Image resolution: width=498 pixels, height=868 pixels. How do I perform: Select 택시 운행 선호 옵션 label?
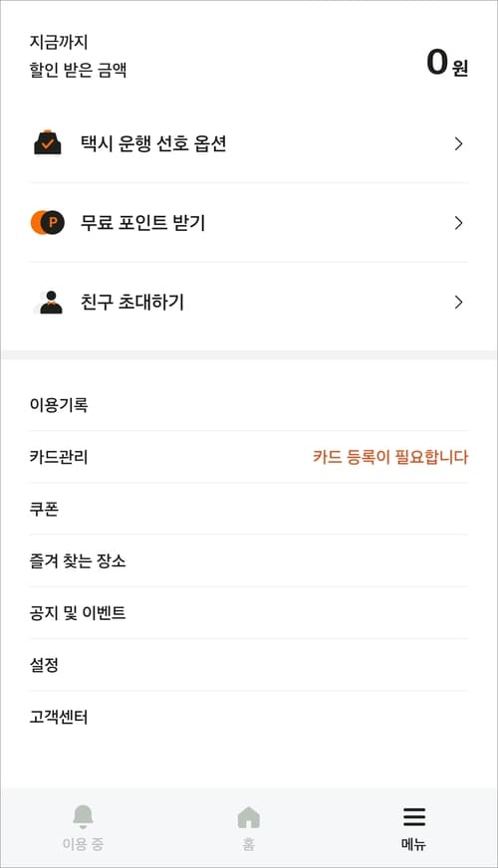153,143
